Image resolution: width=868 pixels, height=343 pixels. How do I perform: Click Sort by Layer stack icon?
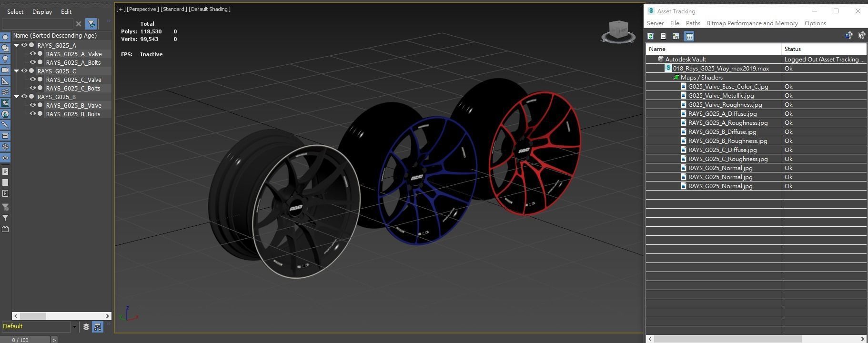pos(86,327)
